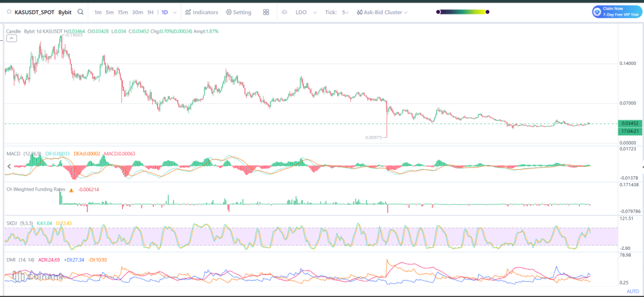Viewport: 644px width, 297px height.
Task: Open the Indicators panel
Action: [x=202, y=12]
